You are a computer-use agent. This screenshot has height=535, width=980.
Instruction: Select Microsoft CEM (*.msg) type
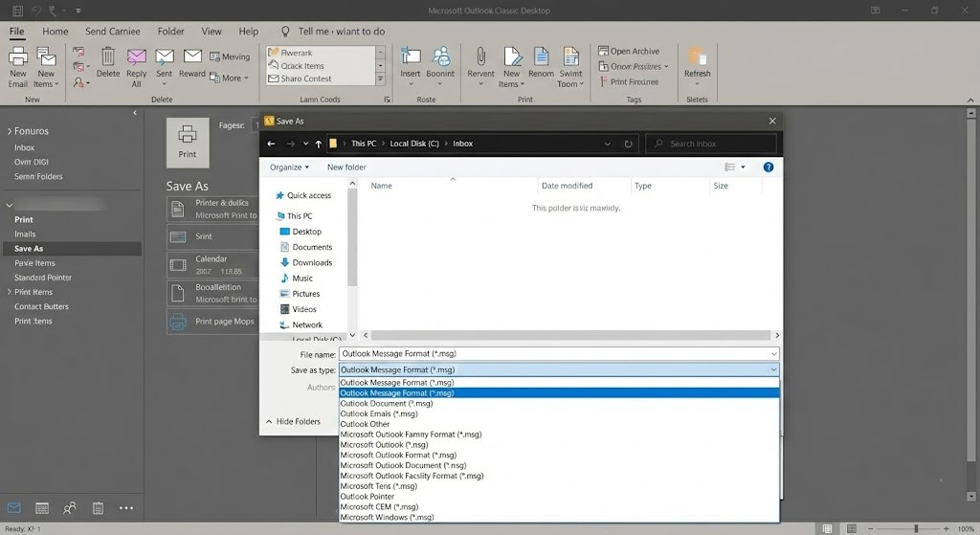coord(559,507)
